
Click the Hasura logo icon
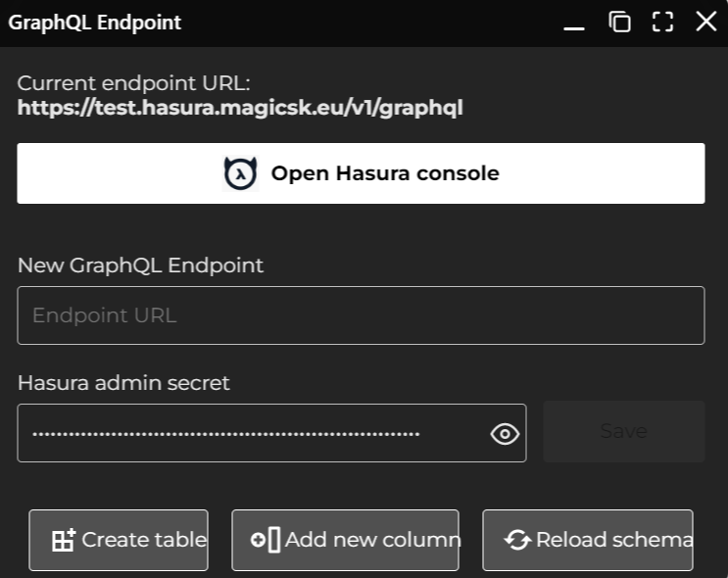240,173
